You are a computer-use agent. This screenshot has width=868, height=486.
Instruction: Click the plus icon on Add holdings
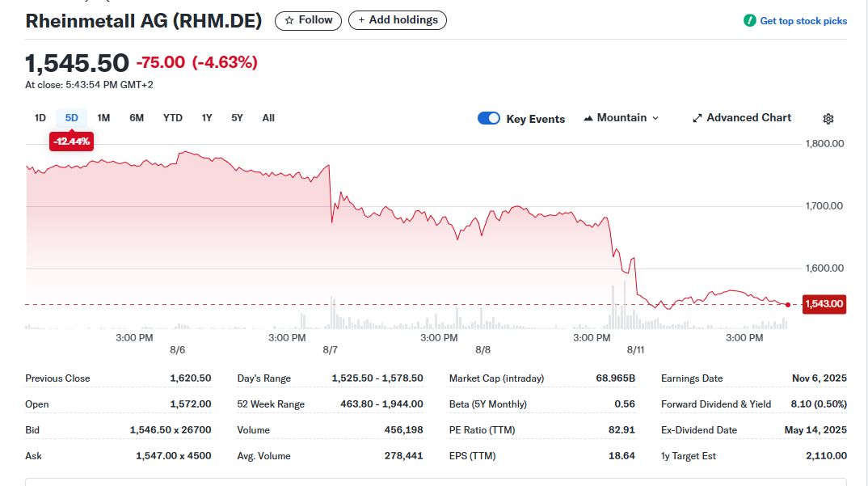tap(361, 20)
